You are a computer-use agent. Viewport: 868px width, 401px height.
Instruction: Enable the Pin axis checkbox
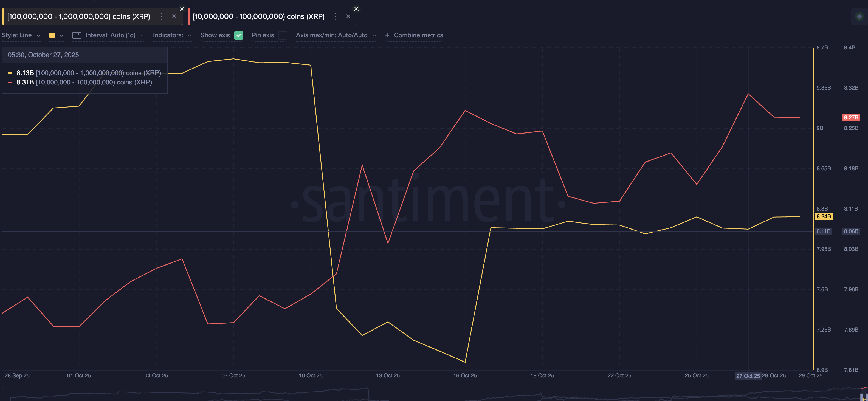[283, 35]
